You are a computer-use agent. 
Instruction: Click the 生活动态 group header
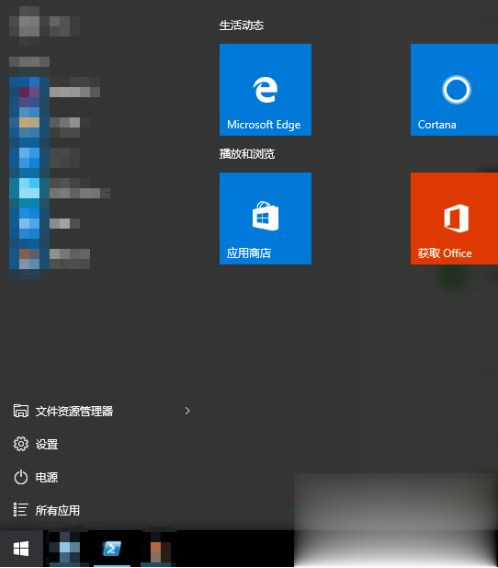point(242,25)
